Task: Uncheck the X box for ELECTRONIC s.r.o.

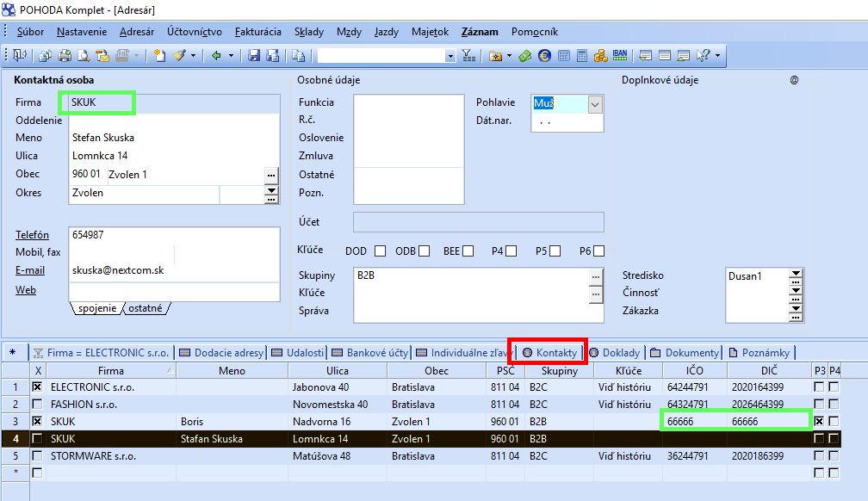Action: (37, 387)
